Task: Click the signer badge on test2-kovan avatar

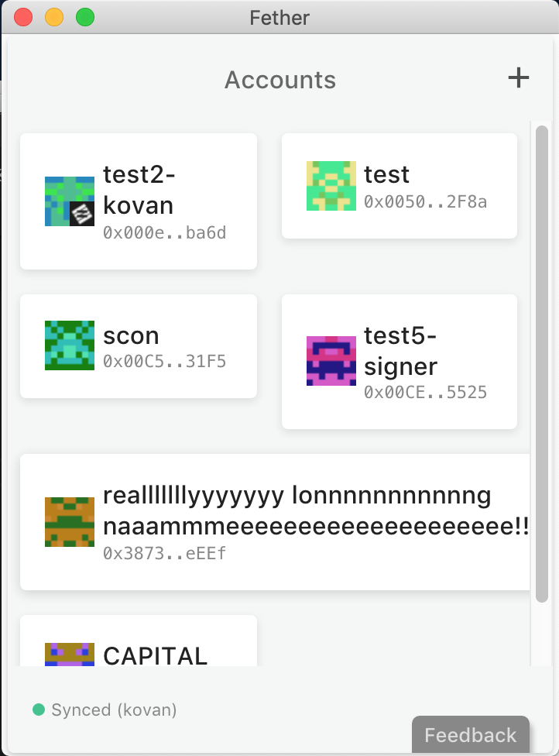Action: pos(82,214)
